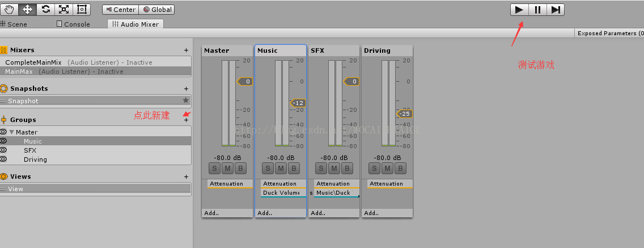644x248 pixels.
Task: Click the start snapshot star icon
Action: coord(185,100)
